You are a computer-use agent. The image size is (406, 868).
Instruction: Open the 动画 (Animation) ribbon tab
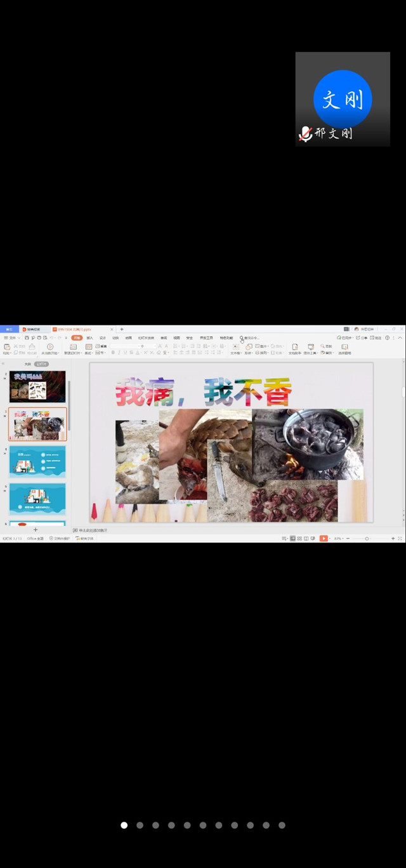click(128, 338)
